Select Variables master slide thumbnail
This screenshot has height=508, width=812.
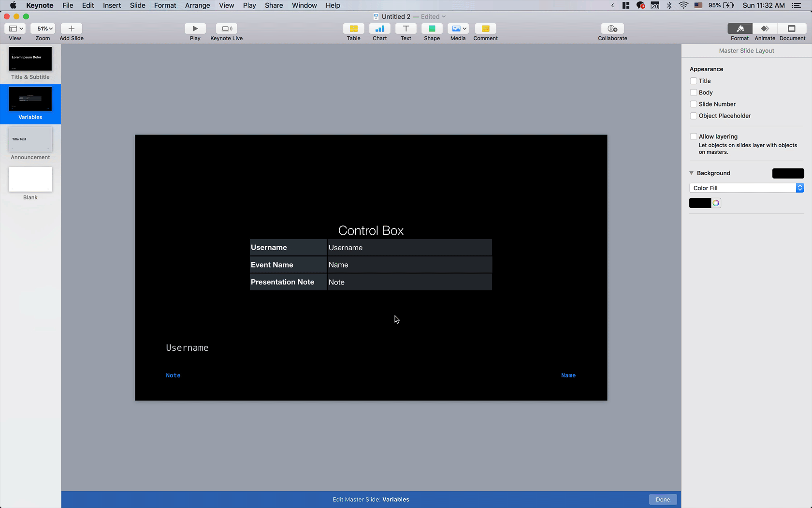click(30, 99)
